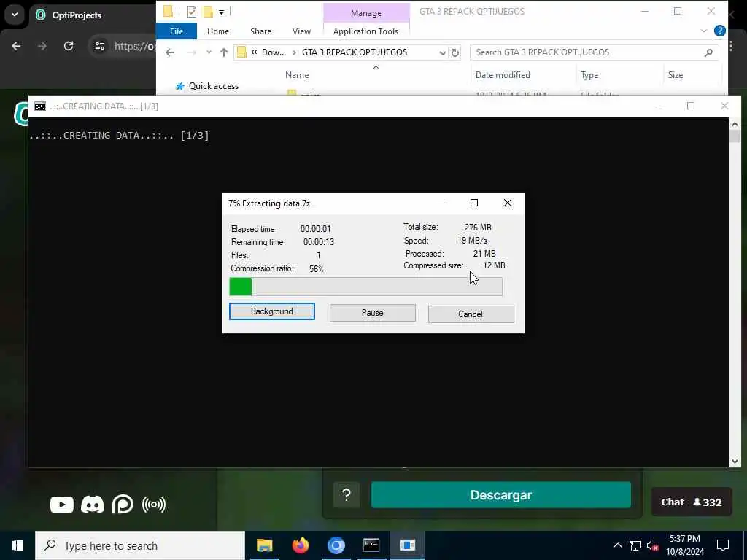The width and height of the screenshot is (747, 560).
Task: Refresh the Explorer folder view
Action: (455, 52)
